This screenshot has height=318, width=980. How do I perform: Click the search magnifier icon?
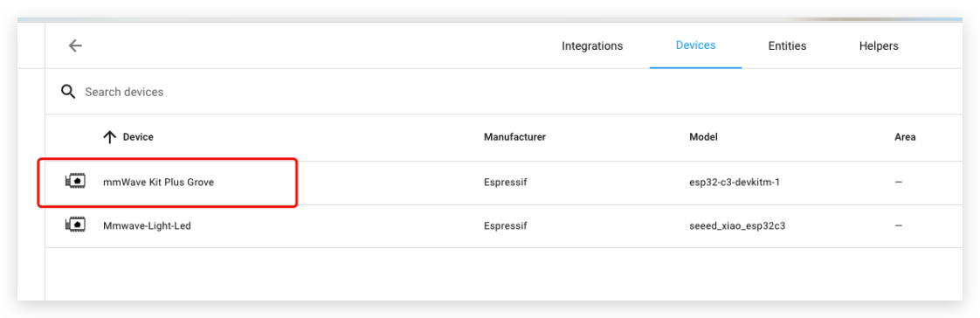pos(67,92)
